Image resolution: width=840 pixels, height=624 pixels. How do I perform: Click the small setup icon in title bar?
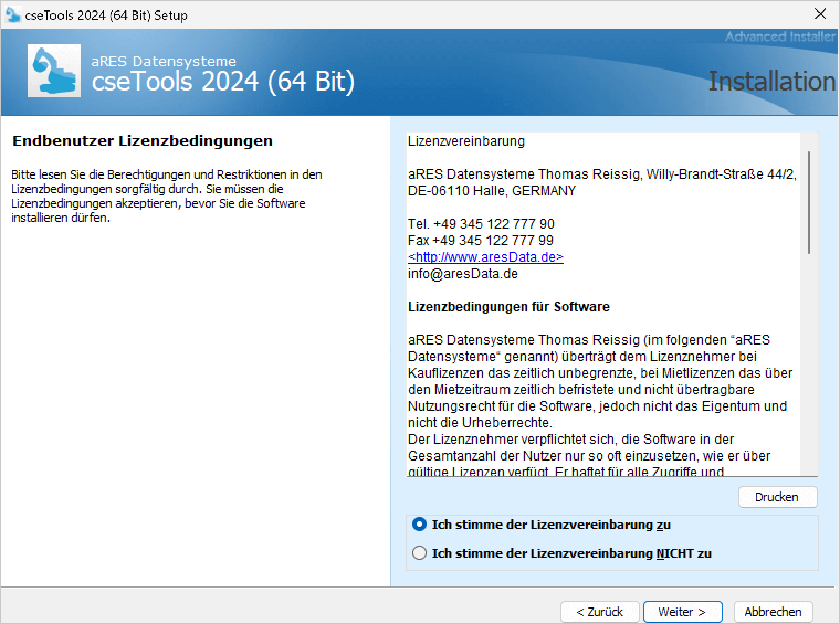tap(13, 14)
